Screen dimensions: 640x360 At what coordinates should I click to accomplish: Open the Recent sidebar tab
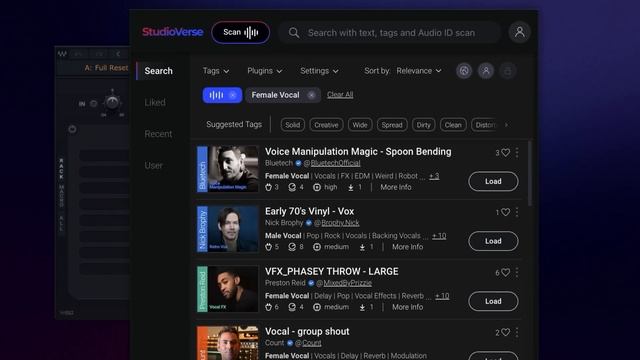[158, 134]
